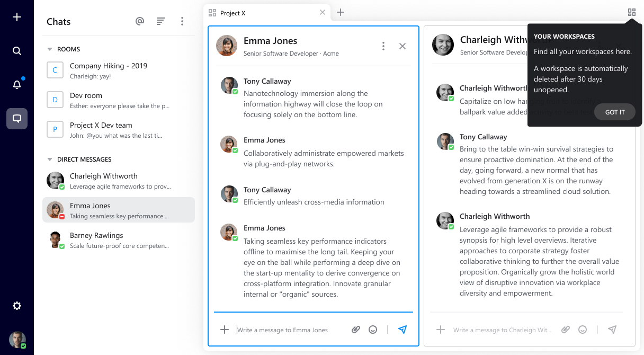Click the mentions @ icon in Chats header

[x=140, y=21]
